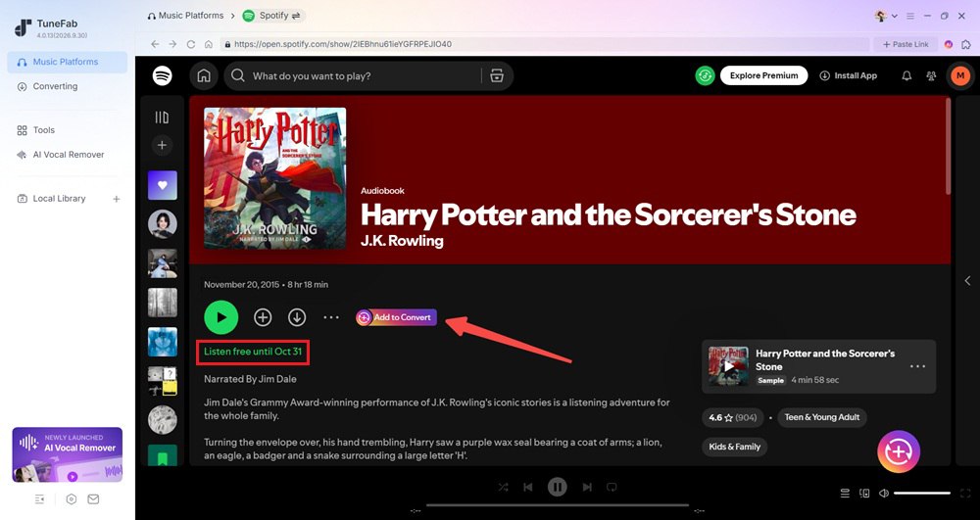Download the audiobook

(x=297, y=317)
